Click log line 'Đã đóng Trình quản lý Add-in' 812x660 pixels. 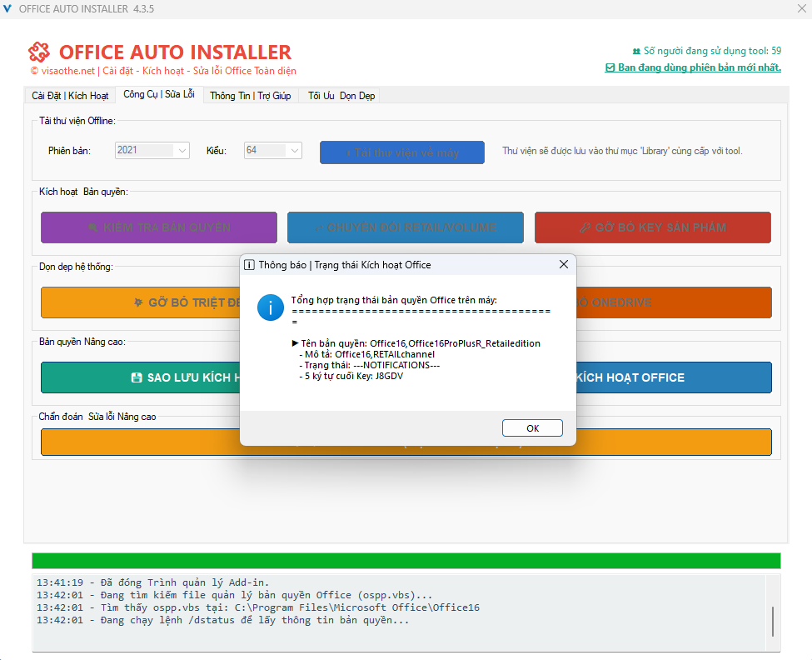click(152, 582)
